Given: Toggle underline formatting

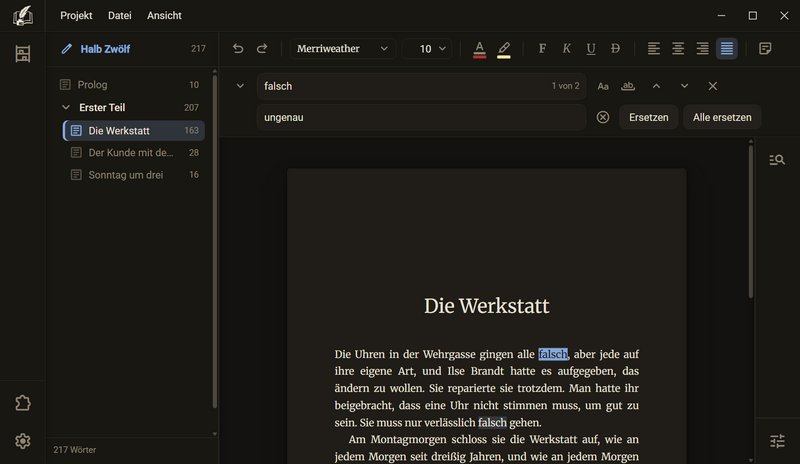Looking at the screenshot, I should pos(591,48).
